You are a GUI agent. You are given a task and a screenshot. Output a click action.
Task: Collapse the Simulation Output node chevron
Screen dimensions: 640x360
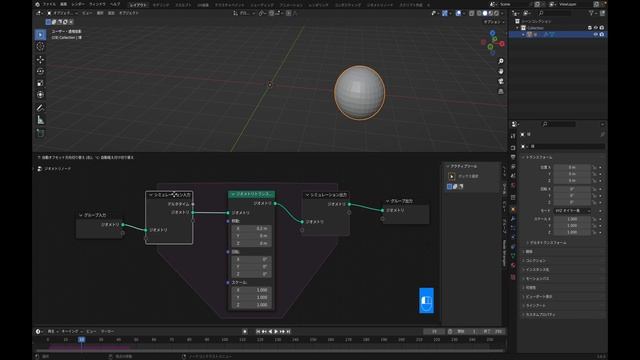point(307,195)
